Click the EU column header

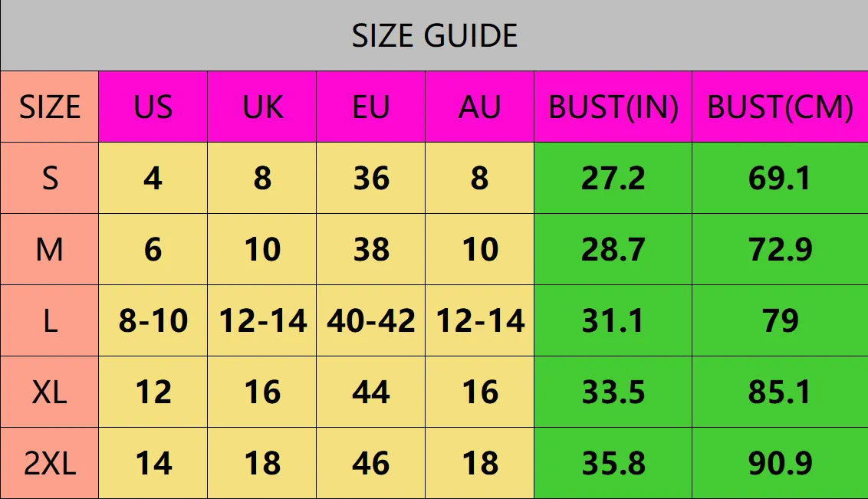pyautogui.click(x=371, y=107)
